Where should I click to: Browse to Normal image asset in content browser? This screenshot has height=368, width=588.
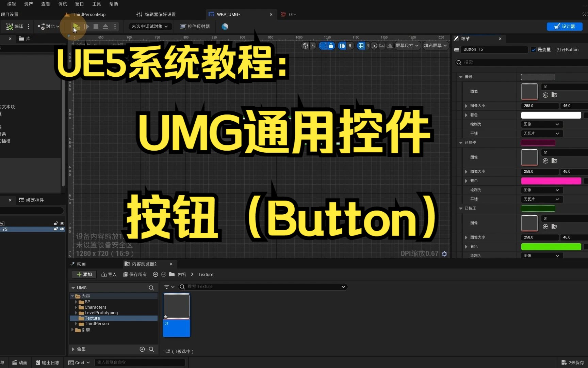pyautogui.click(x=554, y=95)
